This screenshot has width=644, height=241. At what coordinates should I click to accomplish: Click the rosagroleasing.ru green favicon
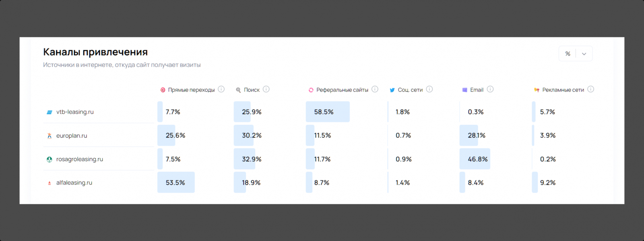coord(50,159)
